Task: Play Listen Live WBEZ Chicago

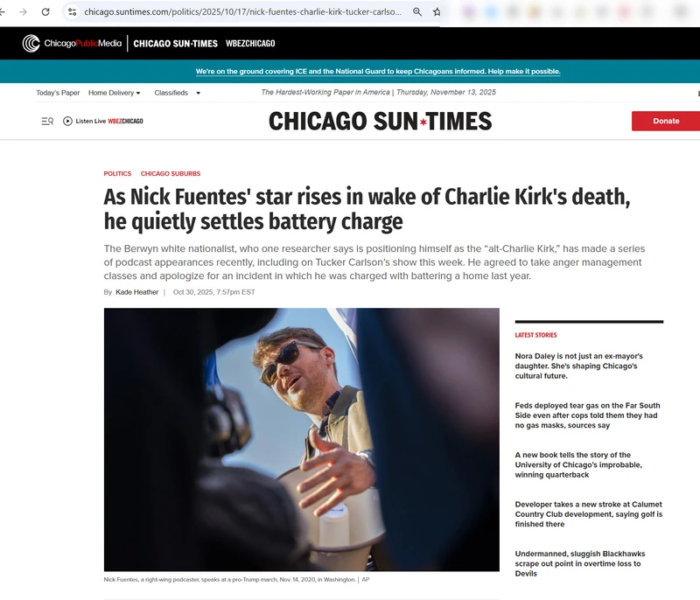Action: [103, 121]
